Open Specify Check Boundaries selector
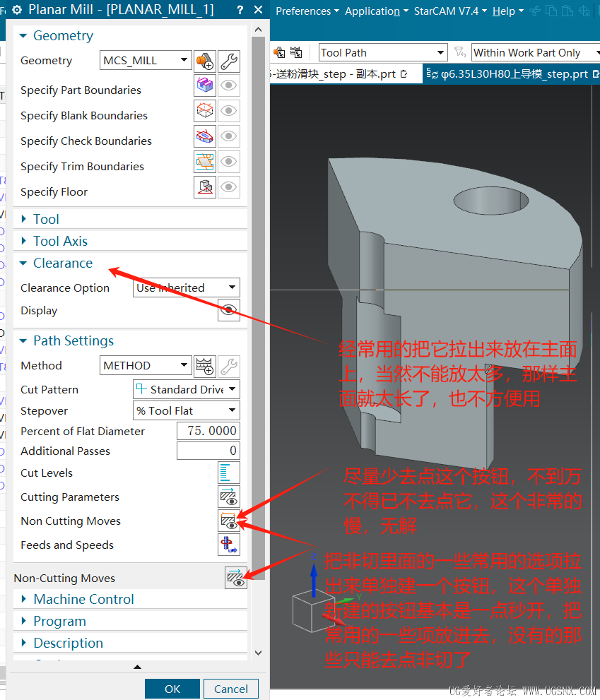 pyautogui.click(x=205, y=136)
